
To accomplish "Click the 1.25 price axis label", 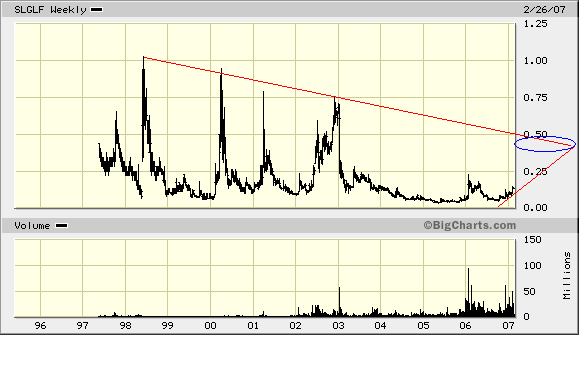I will tap(535, 24).
